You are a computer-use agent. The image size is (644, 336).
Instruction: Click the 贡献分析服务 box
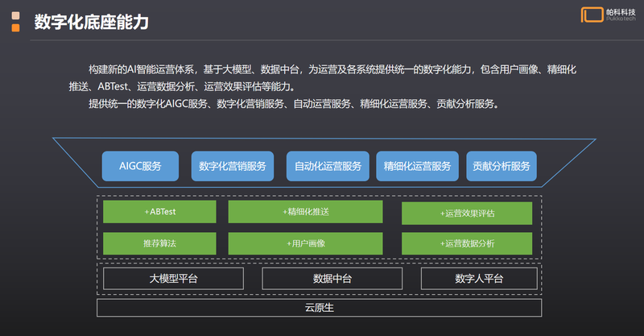(502, 166)
